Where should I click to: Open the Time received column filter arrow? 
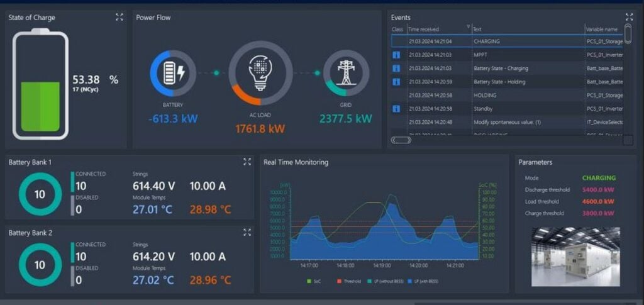(468, 26)
